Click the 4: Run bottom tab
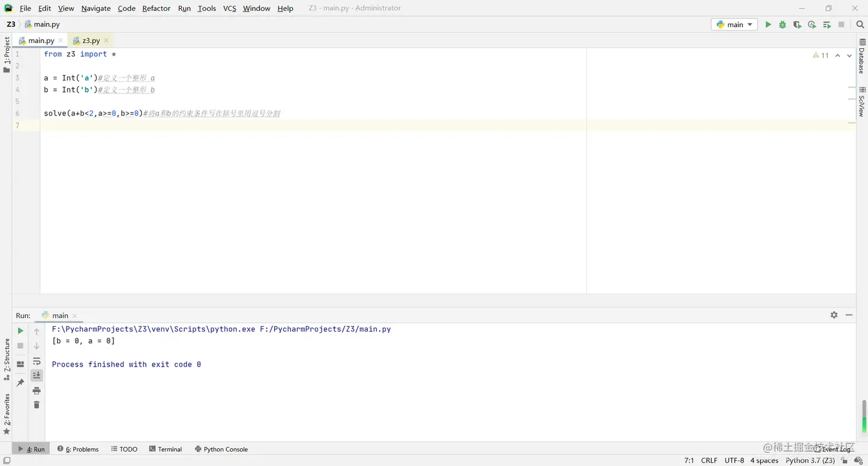 [x=31, y=449]
